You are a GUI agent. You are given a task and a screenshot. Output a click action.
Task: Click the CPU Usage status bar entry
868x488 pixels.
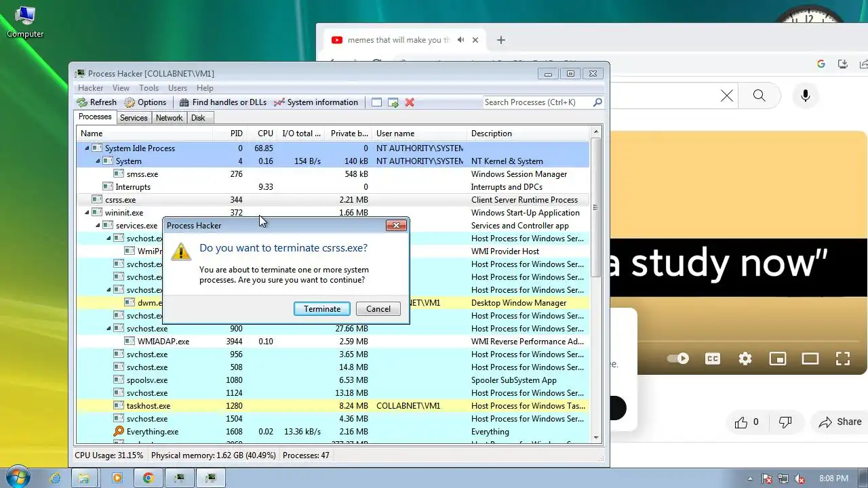109,455
